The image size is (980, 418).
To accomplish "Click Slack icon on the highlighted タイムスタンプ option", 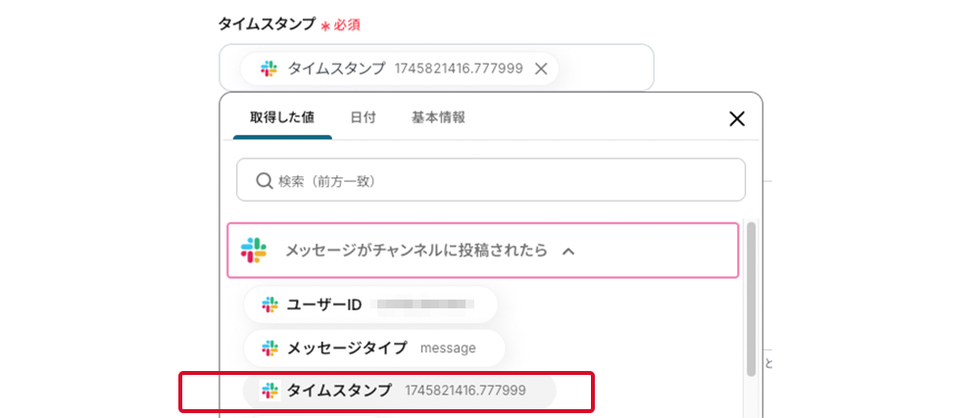I will [269, 391].
